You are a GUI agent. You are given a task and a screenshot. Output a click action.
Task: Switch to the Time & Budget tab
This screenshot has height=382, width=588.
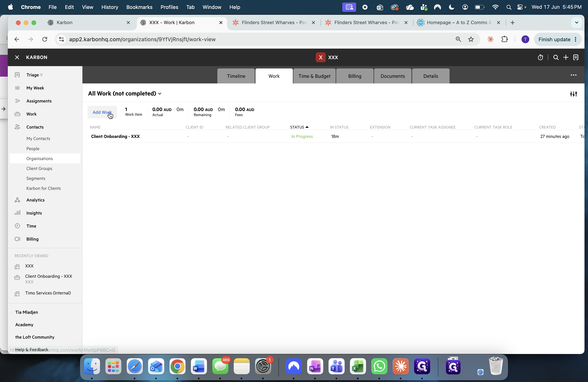pos(314,76)
